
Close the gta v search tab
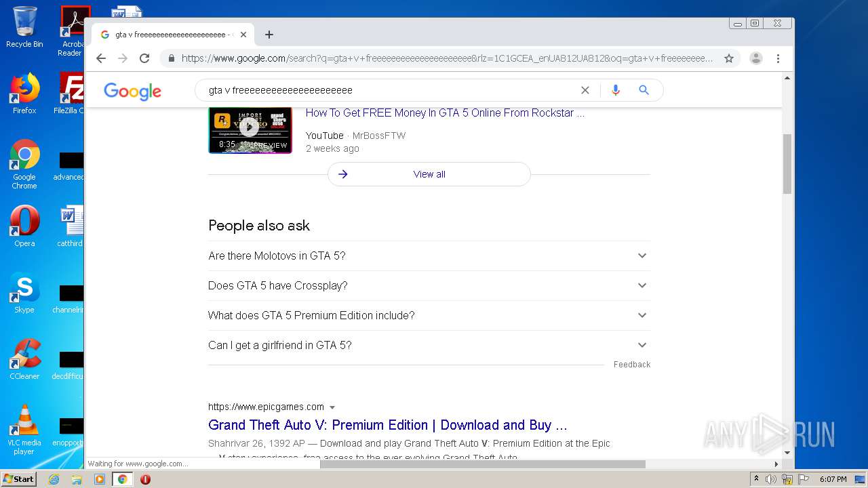(x=243, y=35)
